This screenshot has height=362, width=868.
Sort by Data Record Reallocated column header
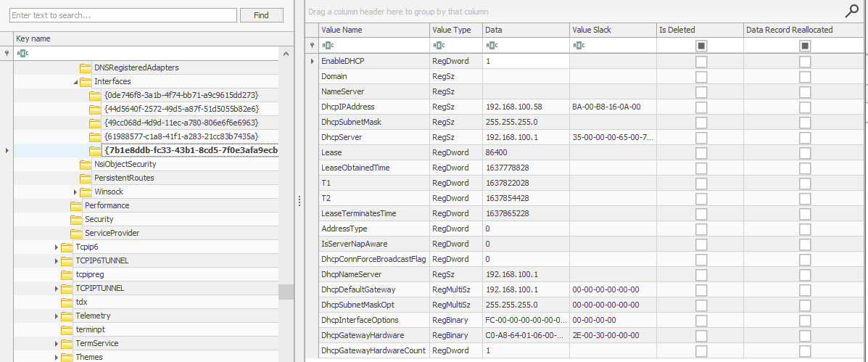click(x=803, y=30)
